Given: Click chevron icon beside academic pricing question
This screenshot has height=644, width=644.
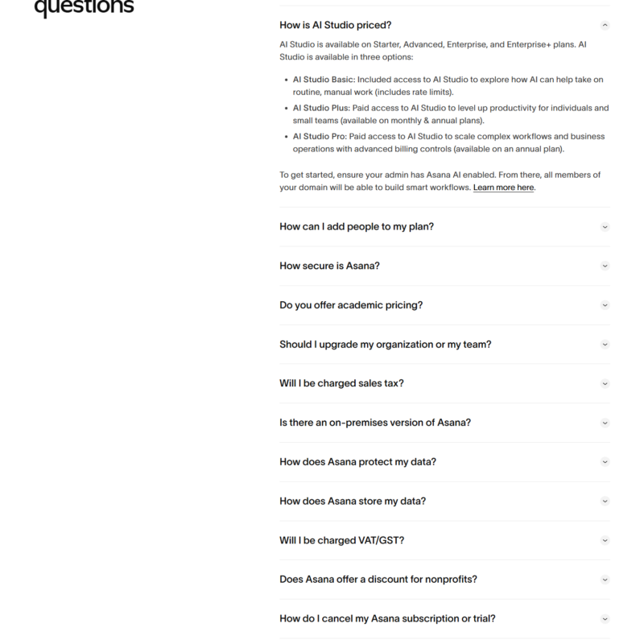Looking at the screenshot, I should click(605, 305).
